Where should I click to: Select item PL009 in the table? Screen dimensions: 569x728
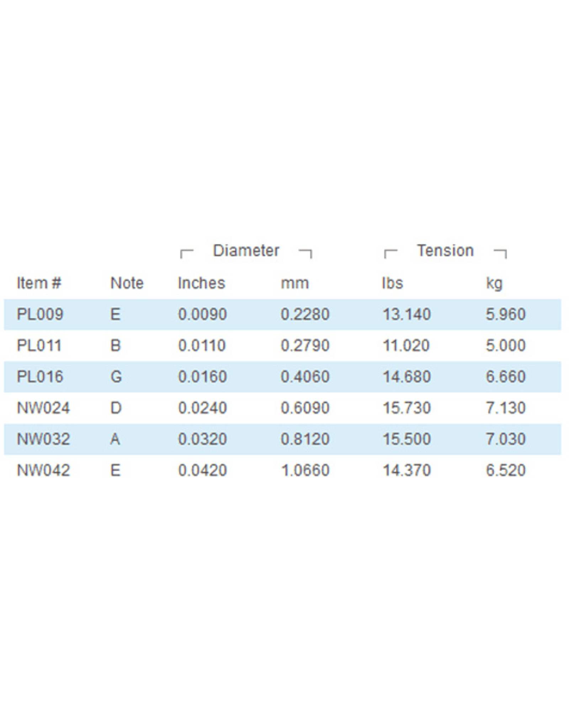tap(40, 314)
